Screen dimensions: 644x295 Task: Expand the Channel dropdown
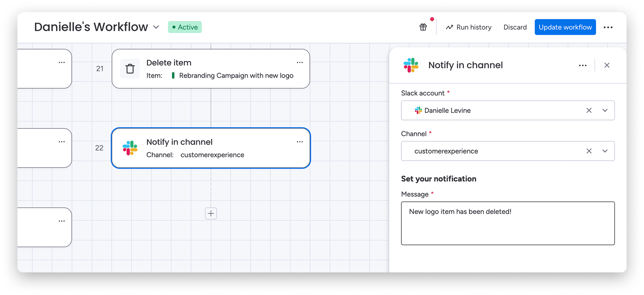605,151
